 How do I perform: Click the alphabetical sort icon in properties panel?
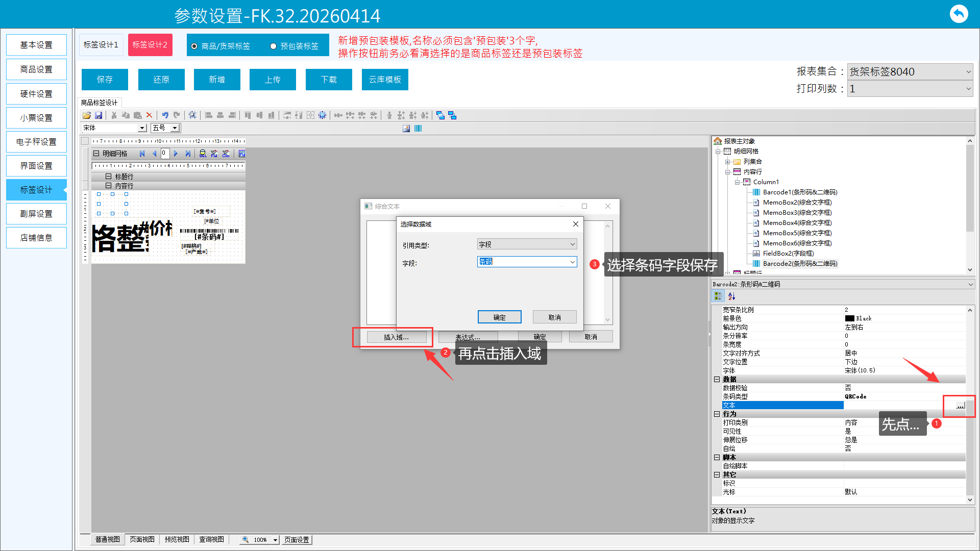pos(731,296)
